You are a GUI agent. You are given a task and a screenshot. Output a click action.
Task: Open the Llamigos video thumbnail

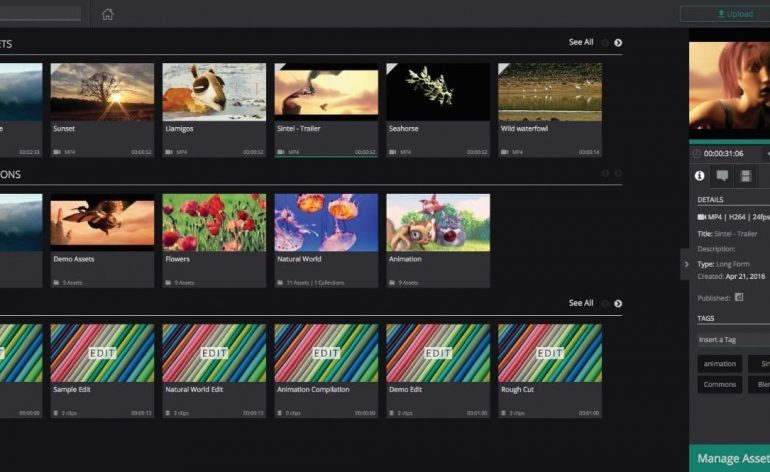point(214,92)
